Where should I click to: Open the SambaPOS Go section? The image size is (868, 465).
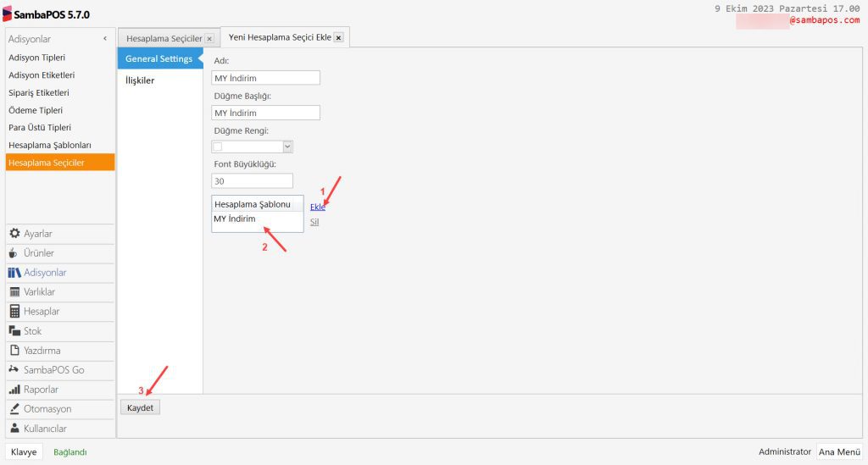pyautogui.click(x=53, y=370)
